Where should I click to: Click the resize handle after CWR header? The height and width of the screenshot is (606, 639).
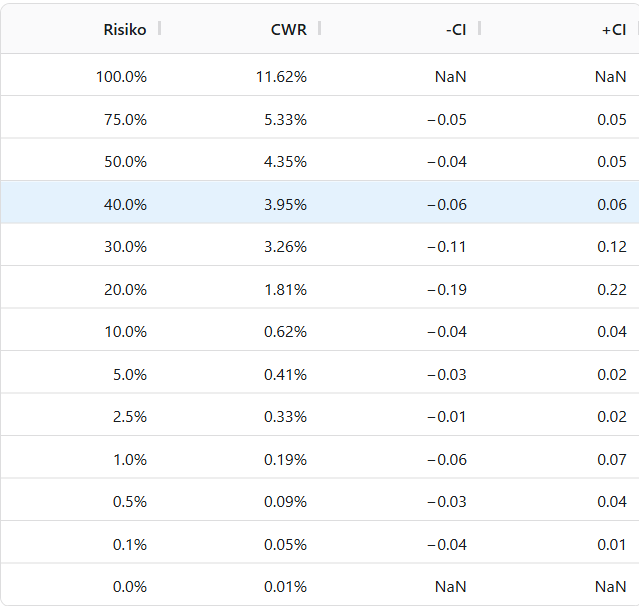coord(319,28)
